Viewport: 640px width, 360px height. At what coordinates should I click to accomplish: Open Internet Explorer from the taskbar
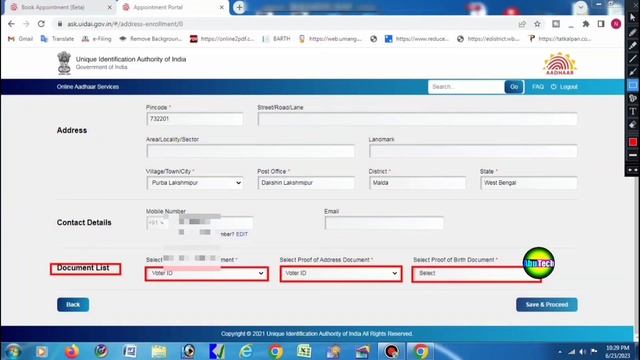click(246, 351)
